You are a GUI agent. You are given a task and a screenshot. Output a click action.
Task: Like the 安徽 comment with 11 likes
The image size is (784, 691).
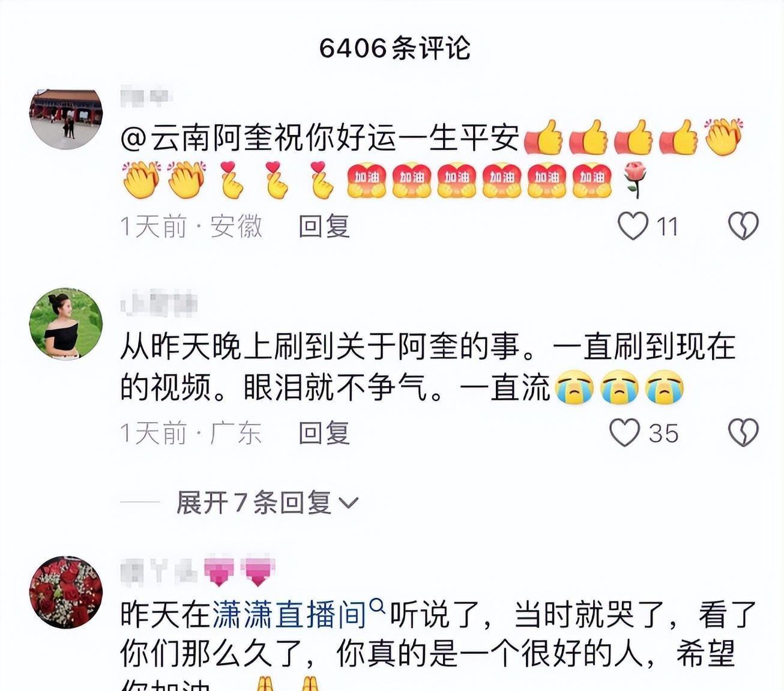[x=633, y=226]
